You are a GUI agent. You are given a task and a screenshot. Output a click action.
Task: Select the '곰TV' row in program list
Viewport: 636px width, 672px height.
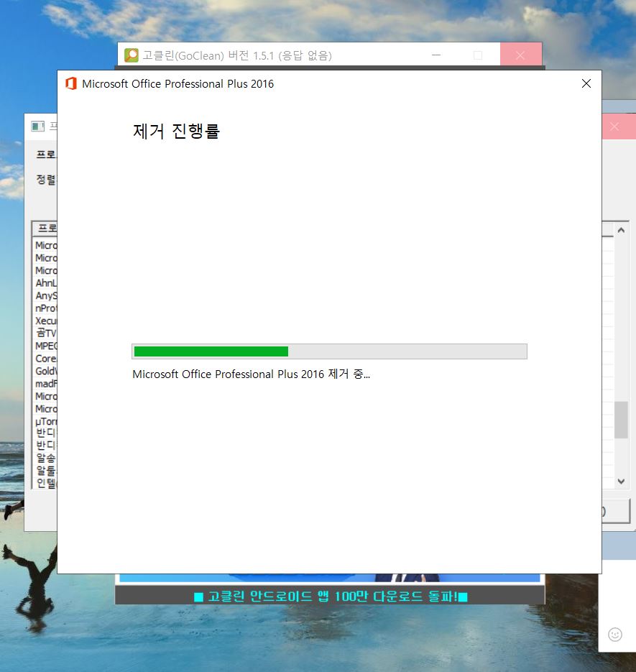(46, 333)
